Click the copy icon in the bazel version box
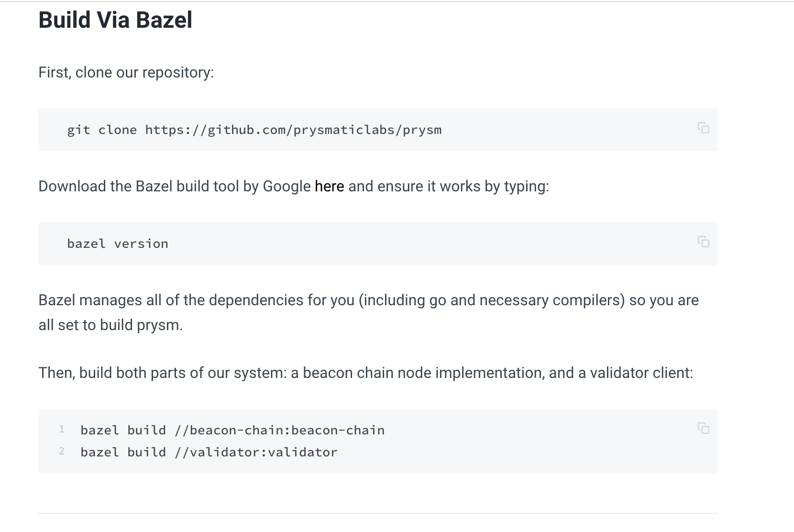The image size is (794, 532). point(704,243)
